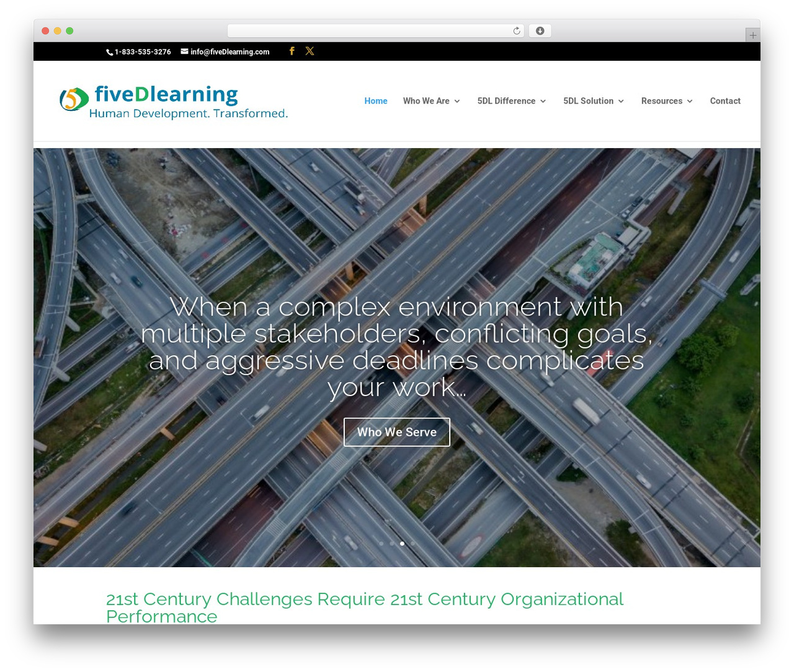Screen dimensions: 794x672
Task: Select the fourth slide dot in the hero slider
Action: (x=413, y=544)
